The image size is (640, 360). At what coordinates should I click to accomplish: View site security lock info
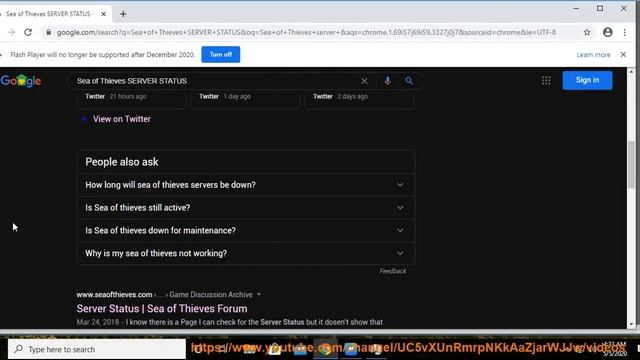pyautogui.click(x=49, y=32)
